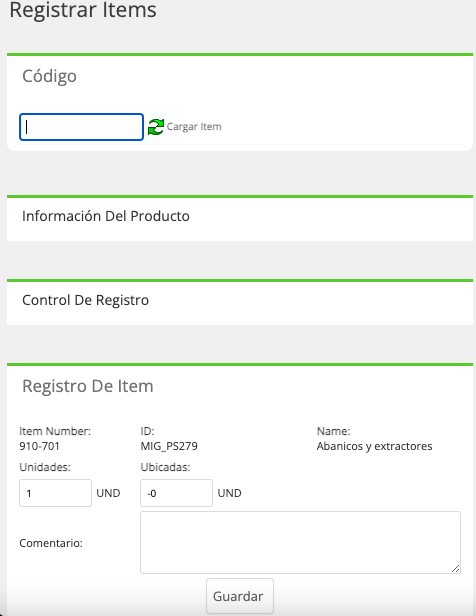
Task: Click the Registrar Items page title
Action: (83, 9)
